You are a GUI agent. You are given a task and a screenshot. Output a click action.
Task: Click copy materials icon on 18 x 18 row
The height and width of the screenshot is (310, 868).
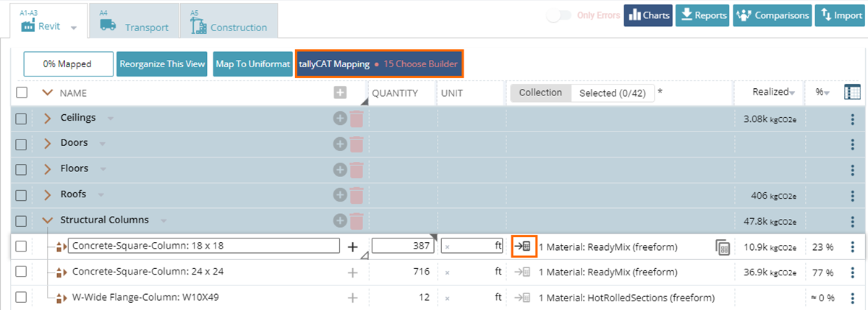pyautogui.click(x=722, y=247)
